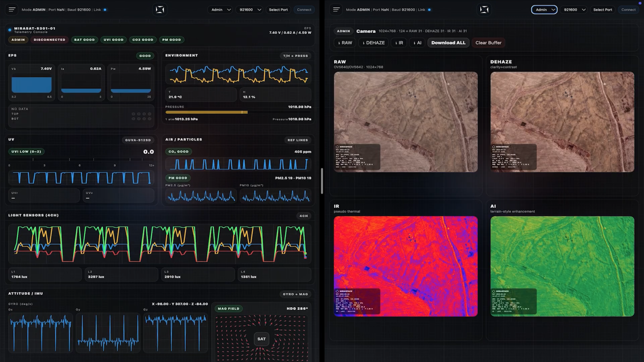Open highlighted Admin dropdown in right header
The width and height of the screenshot is (644, 362).
coord(544,10)
